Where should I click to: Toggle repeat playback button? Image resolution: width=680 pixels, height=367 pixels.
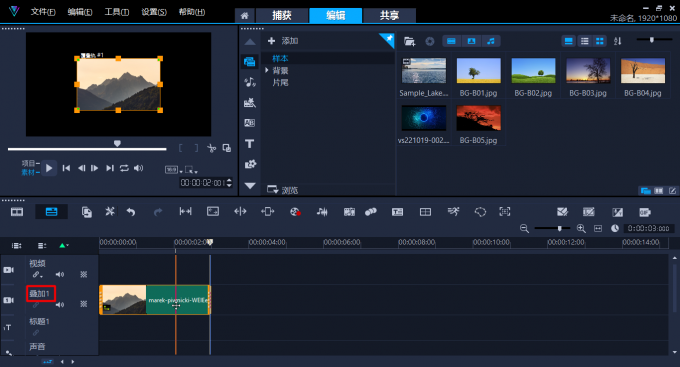[x=124, y=168]
